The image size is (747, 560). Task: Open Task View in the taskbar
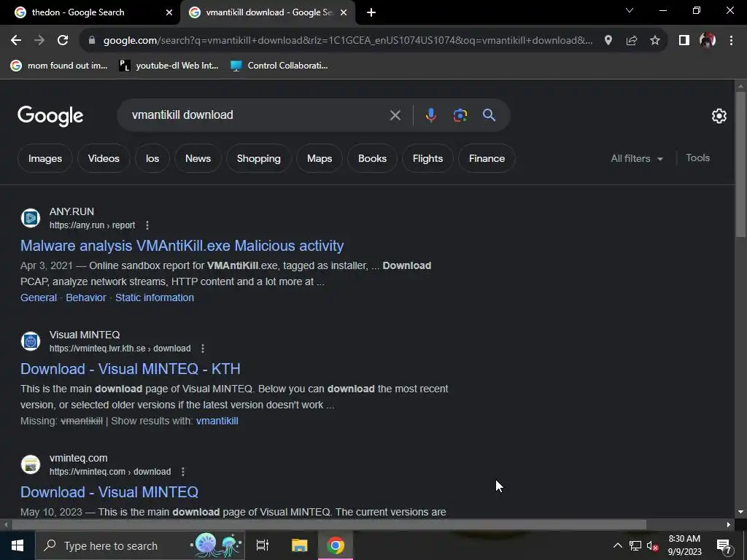[263, 545]
